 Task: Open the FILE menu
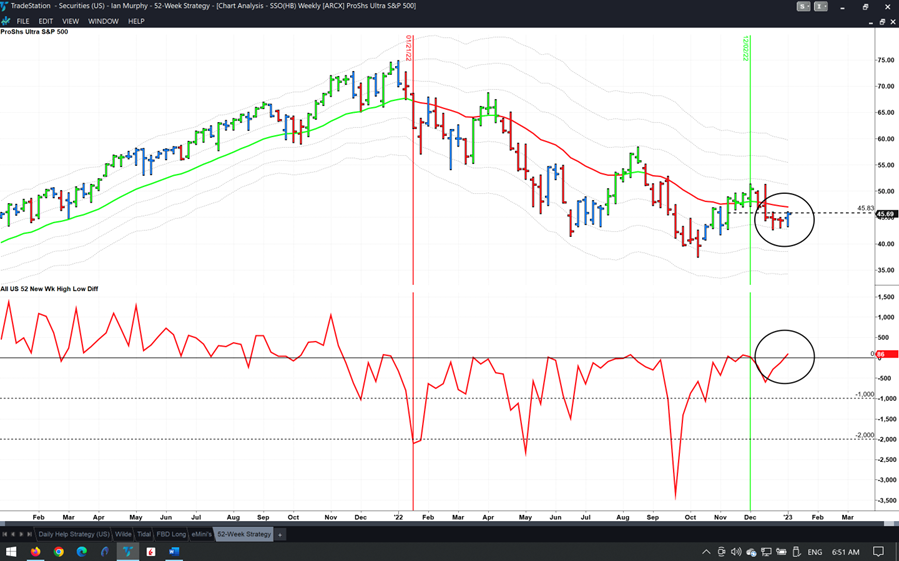click(x=23, y=21)
